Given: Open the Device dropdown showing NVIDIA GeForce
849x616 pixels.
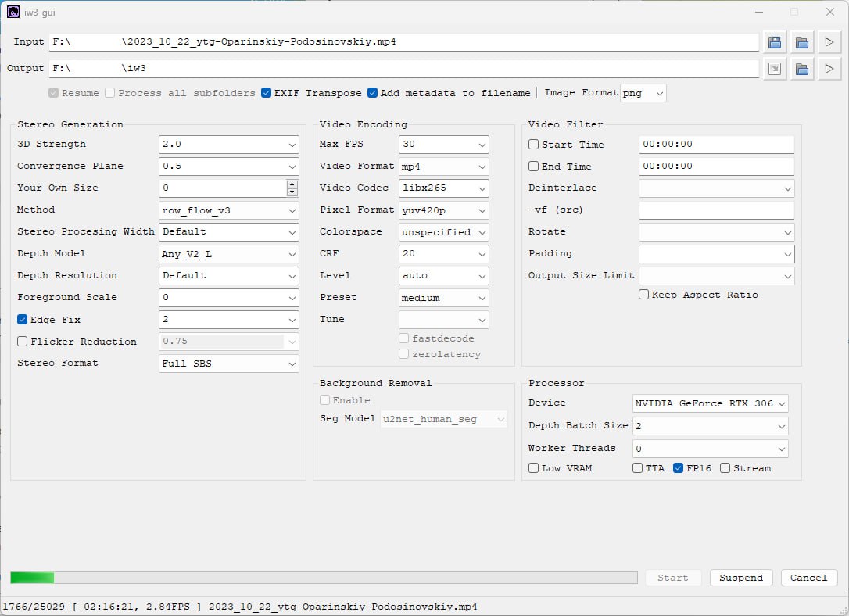Looking at the screenshot, I should (x=710, y=403).
